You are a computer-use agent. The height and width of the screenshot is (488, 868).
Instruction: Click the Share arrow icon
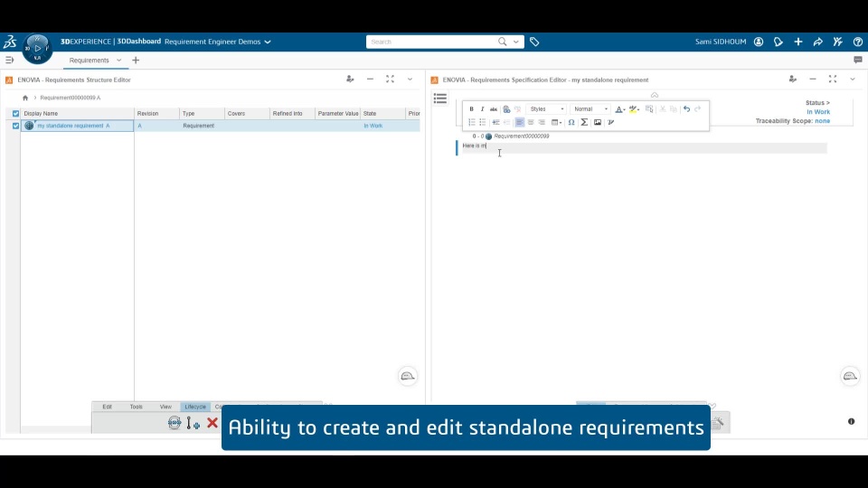[x=817, y=42]
